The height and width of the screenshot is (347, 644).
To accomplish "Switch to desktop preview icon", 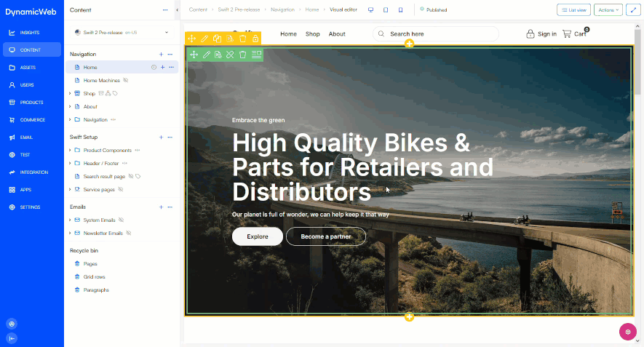I will [371, 10].
